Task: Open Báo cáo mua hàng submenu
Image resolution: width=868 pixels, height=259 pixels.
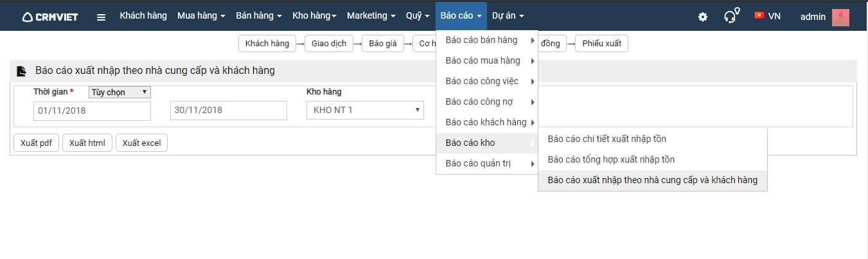Action: [487, 61]
